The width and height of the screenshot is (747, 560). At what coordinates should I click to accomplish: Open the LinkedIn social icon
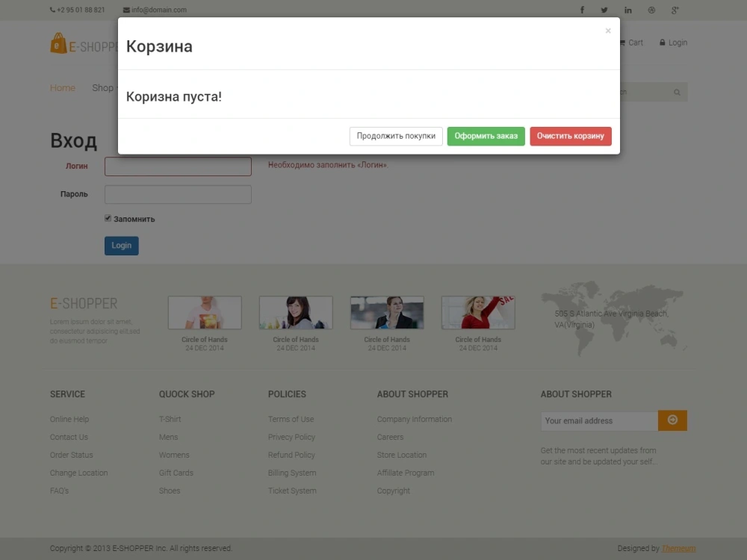tap(628, 10)
